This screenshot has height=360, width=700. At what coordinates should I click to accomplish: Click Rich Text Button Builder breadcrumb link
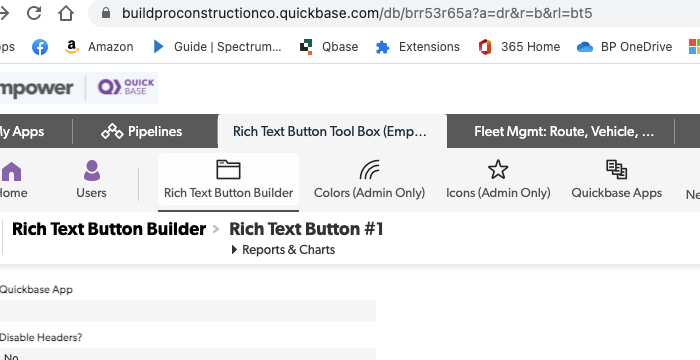click(109, 229)
